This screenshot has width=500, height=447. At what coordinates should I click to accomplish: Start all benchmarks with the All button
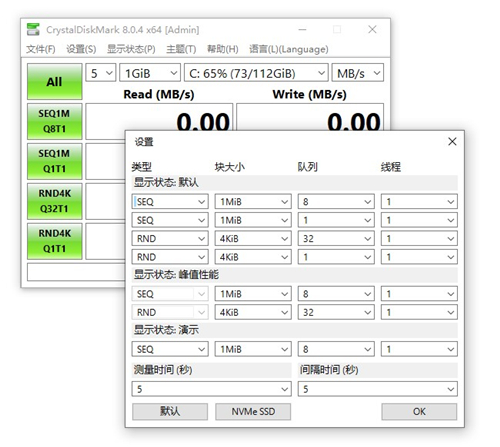(x=55, y=82)
